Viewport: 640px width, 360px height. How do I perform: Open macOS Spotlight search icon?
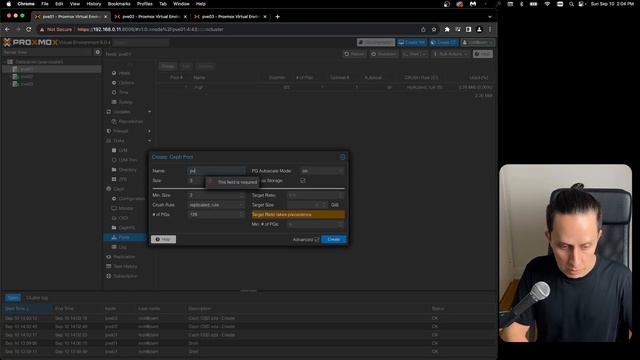pos(571,4)
